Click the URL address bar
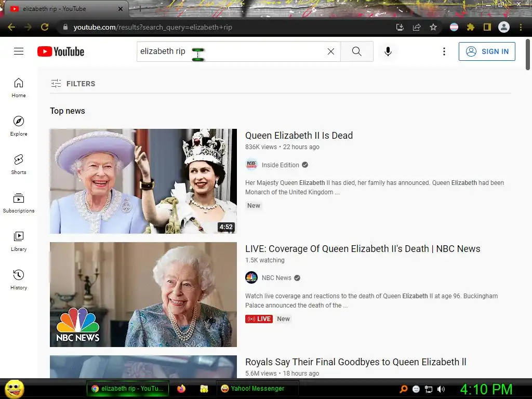532x399 pixels. tap(224, 27)
